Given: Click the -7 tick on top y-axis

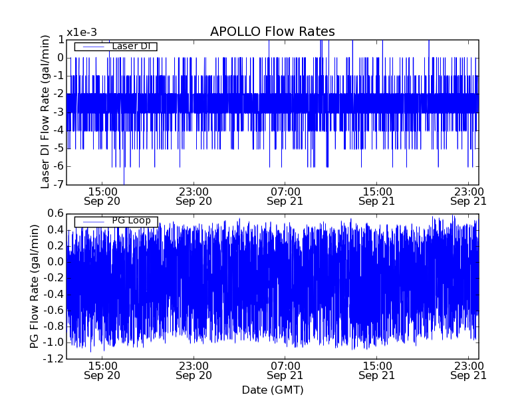Looking at the screenshot, I should (x=59, y=184).
